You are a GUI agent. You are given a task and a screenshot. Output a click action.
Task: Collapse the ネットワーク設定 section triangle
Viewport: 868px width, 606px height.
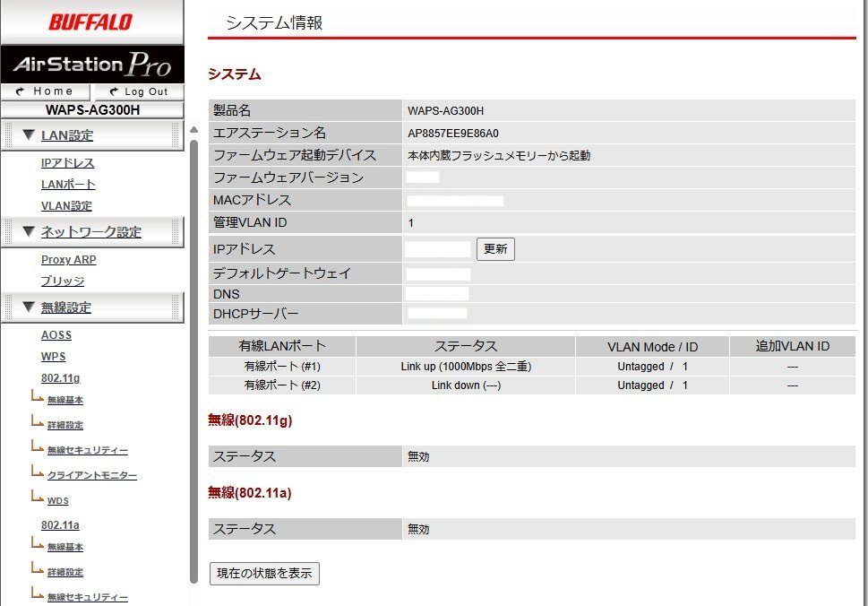pyautogui.click(x=29, y=231)
